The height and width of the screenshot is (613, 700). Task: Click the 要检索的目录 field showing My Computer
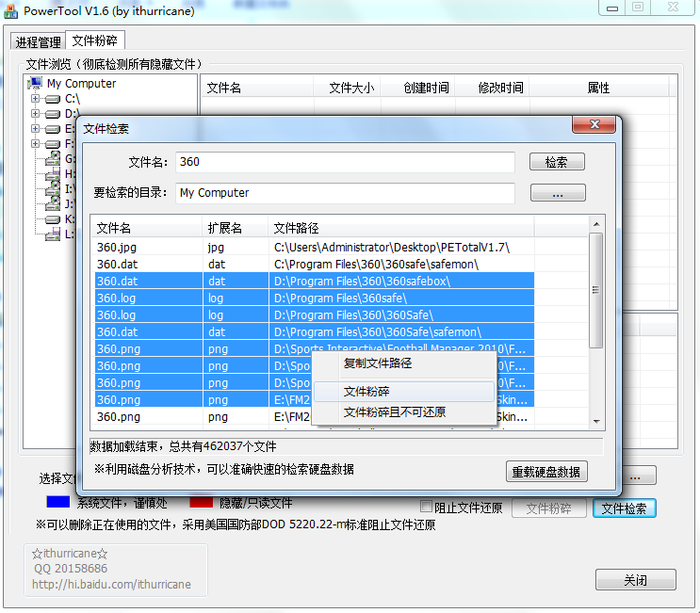[x=345, y=193]
